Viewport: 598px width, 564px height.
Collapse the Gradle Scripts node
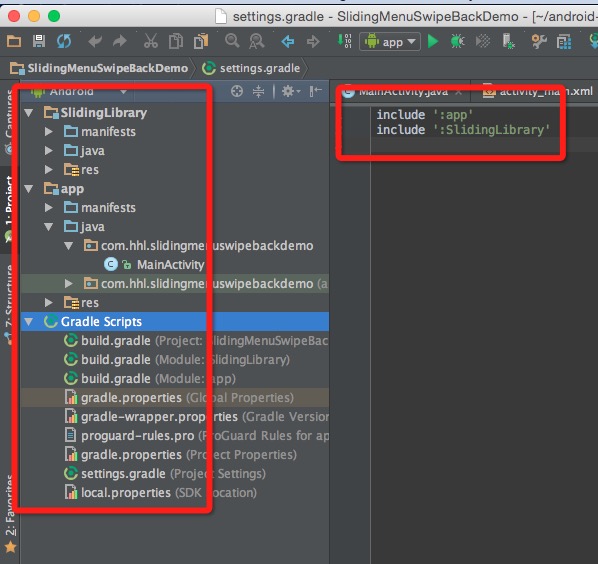[29, 321]
